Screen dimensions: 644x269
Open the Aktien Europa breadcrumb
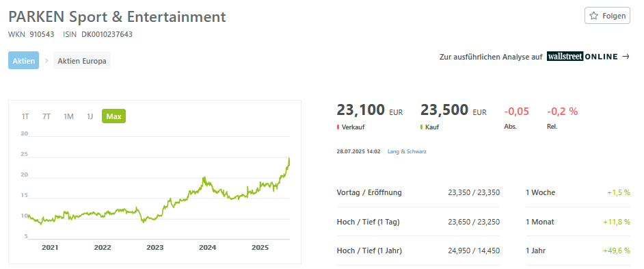tap(82, 60)
